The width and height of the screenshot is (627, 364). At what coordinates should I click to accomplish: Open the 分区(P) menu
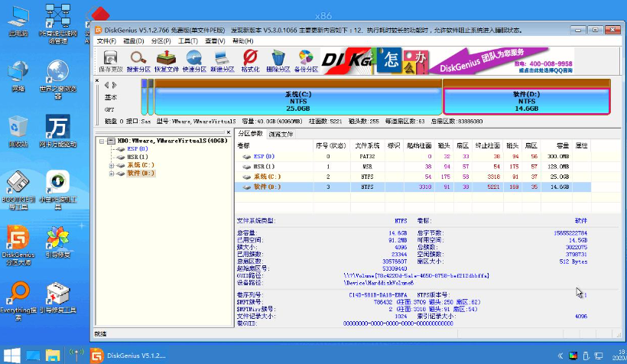(161, 41)
